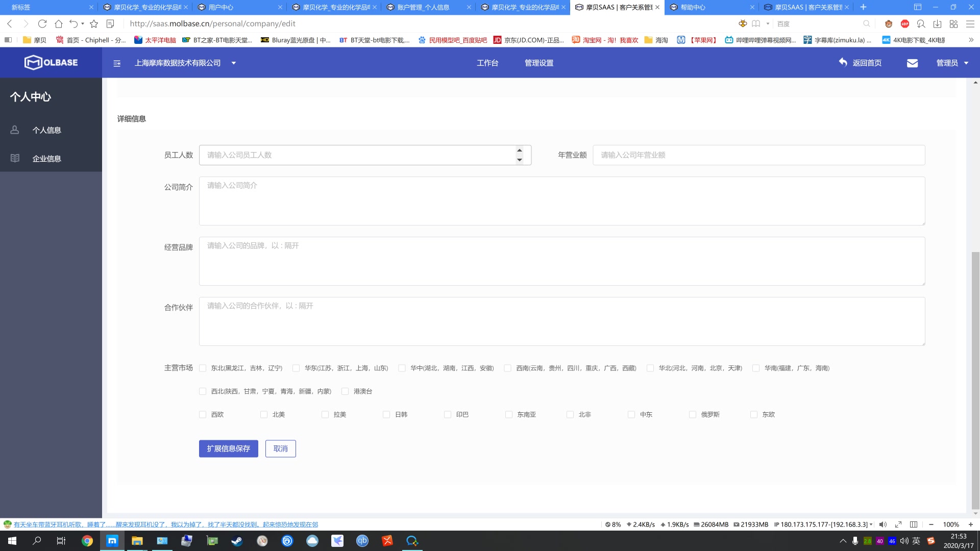The image size is (980, 551).
Task: Zoom in with plus in status bar
Action: [971, 524]
